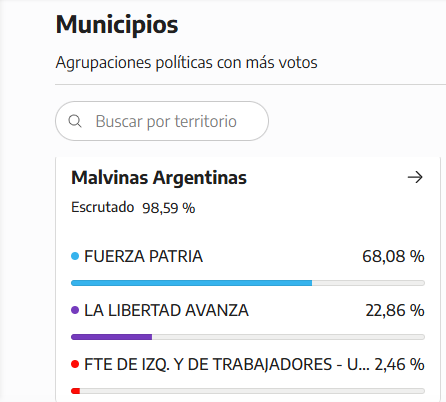Screen dimensions: 446x402
Task: Open Malvinas Argentinas details via arrow
Action: point(415,177)
